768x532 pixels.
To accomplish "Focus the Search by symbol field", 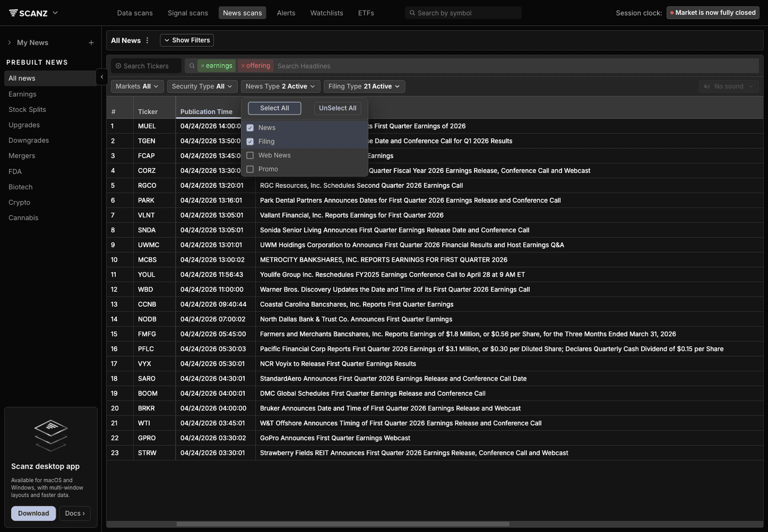I will click(463, 13).
